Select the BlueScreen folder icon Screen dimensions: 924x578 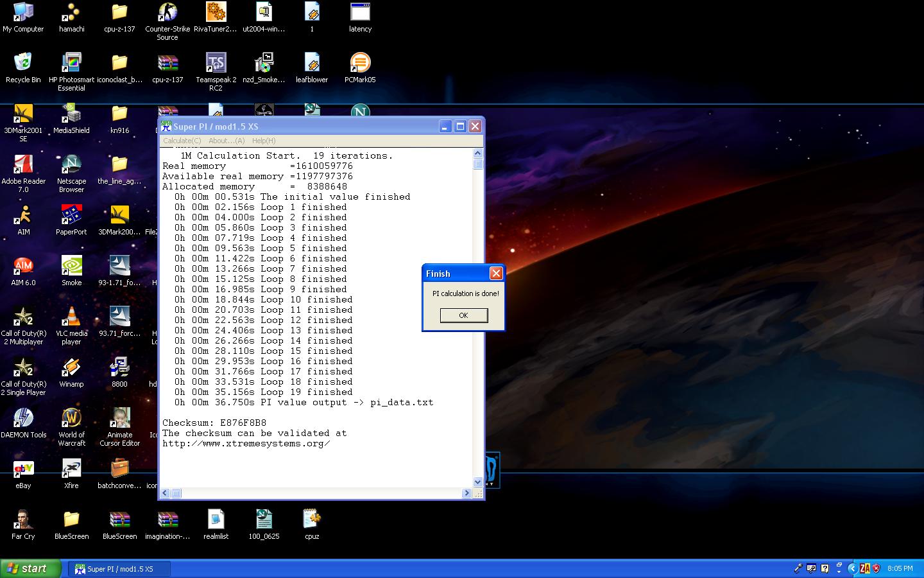[x=71, y=525]
